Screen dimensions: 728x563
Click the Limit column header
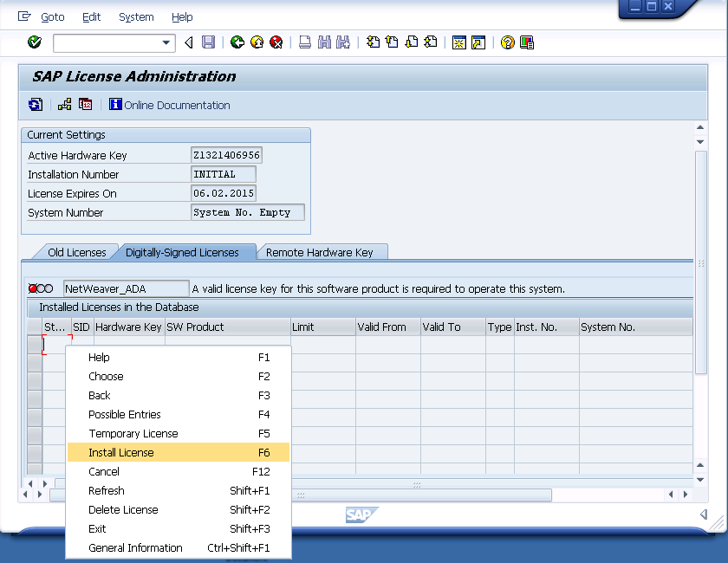point(323,327)
